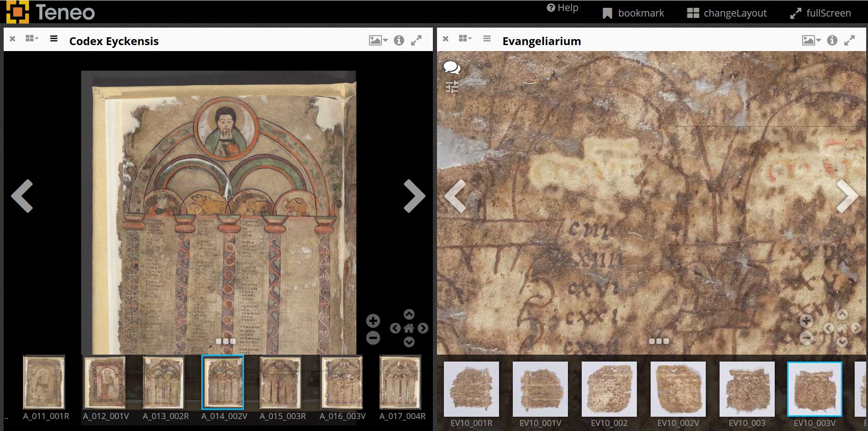Viewport: 868px width, 431px height.
Task: Open the Help link in top bar
Action: pos(562,8)
